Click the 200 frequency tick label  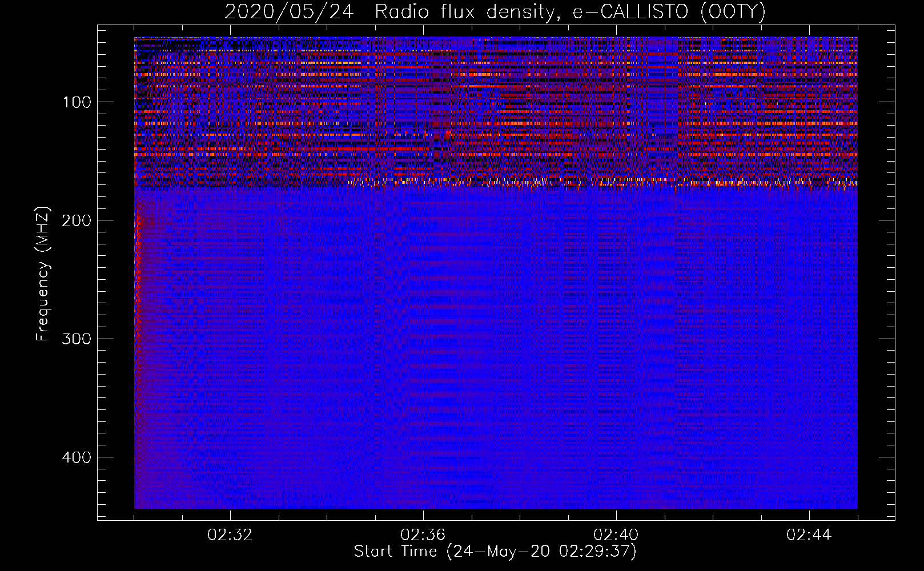[77, 220]
